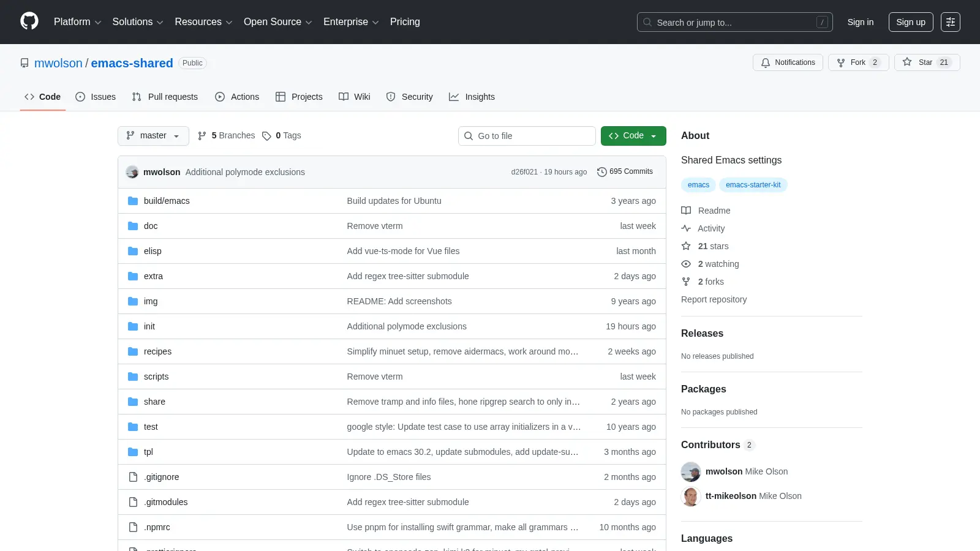Switch to the Security tab
The image size is (980, 551).
click(409, 97)
